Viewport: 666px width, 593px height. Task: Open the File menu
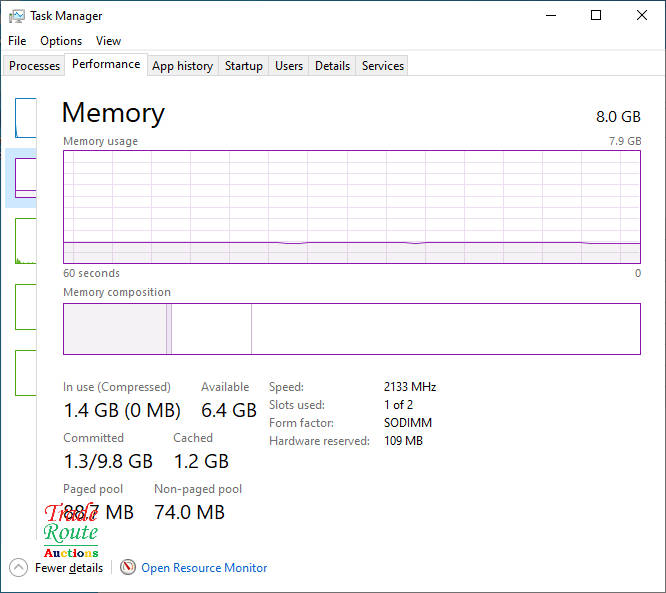17,41
